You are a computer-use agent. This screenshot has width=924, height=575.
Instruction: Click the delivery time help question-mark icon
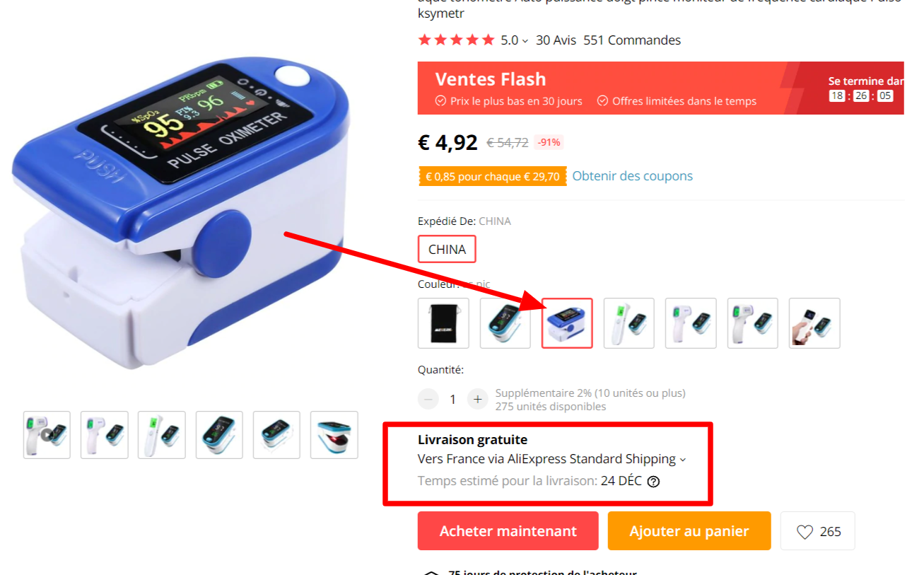click(x=653, y=482)
